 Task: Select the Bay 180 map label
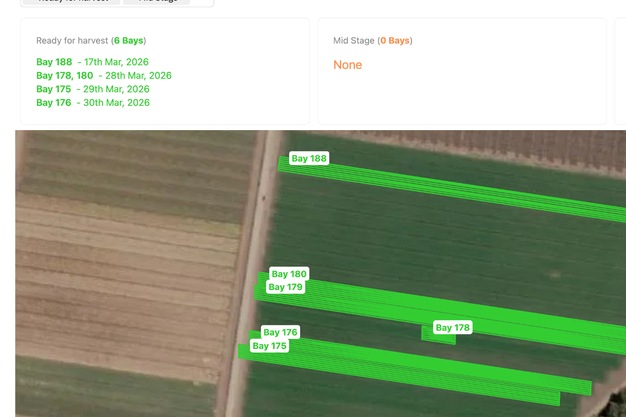tap(289, 274)
